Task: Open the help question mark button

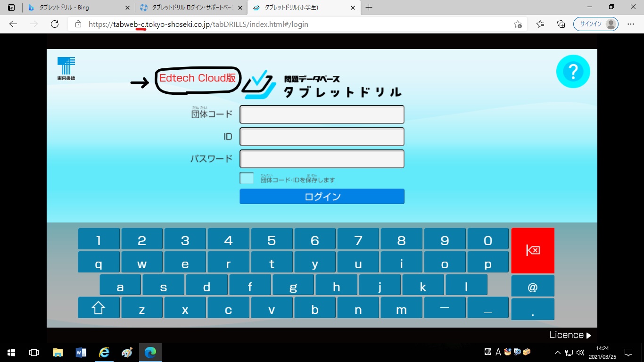Action: (x=573, y=72)
